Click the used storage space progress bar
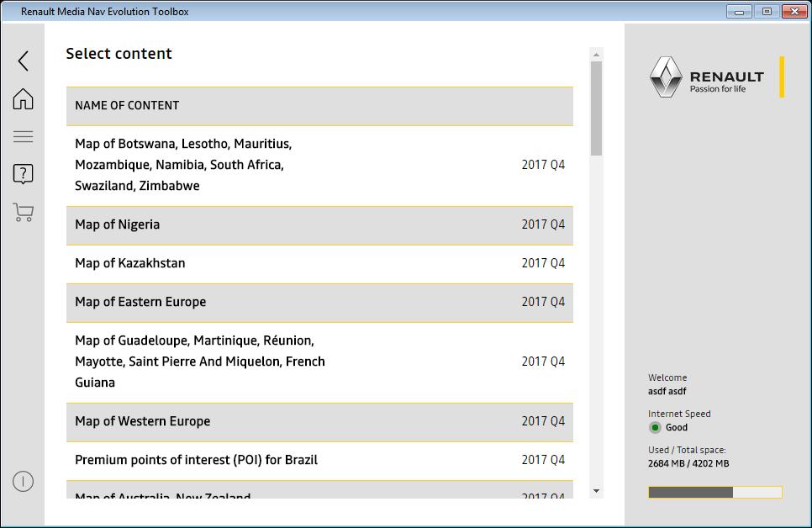This screenshot has height=528, width=812. (x=714, y=492)
